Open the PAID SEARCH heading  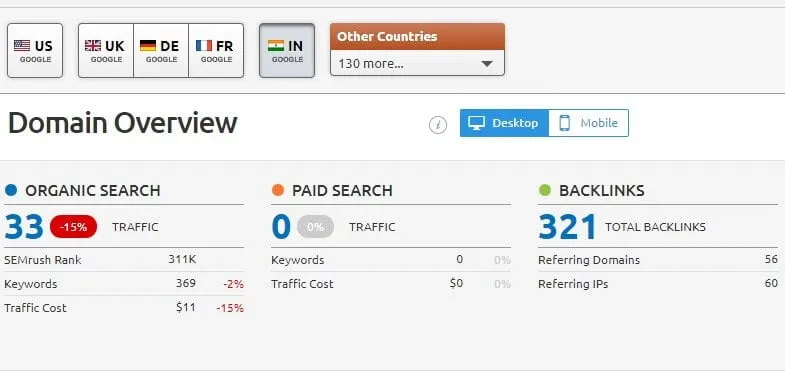click(342, 191)
